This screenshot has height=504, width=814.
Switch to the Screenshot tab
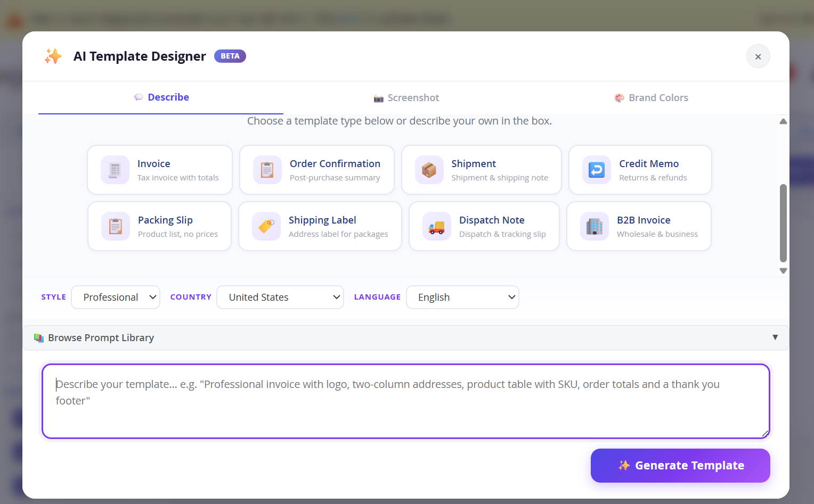tap(406, 97)
